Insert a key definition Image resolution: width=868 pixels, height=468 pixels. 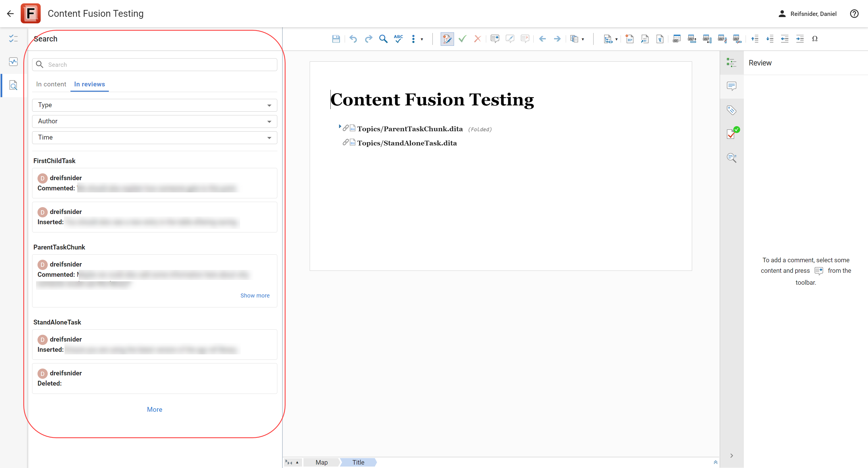click(660, 39)
